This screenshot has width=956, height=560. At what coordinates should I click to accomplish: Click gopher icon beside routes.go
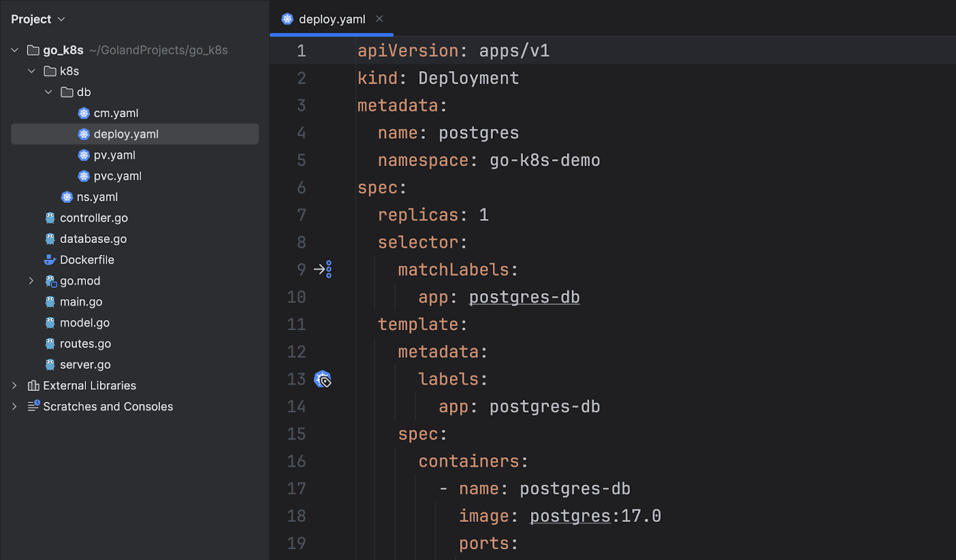[50, 344]
